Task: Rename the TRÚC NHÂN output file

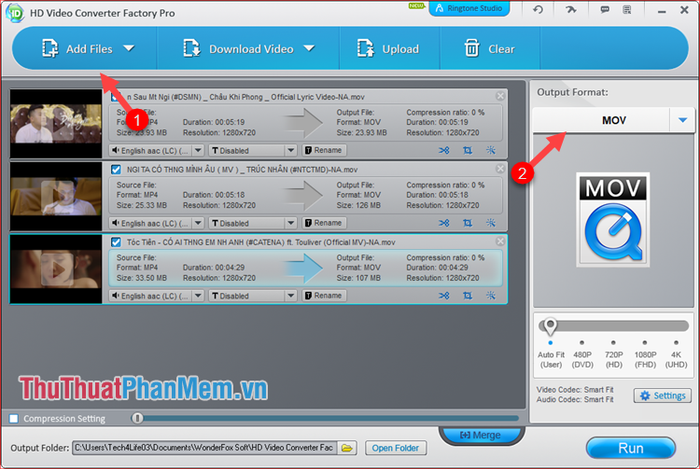Action: [x=324, y=223]
